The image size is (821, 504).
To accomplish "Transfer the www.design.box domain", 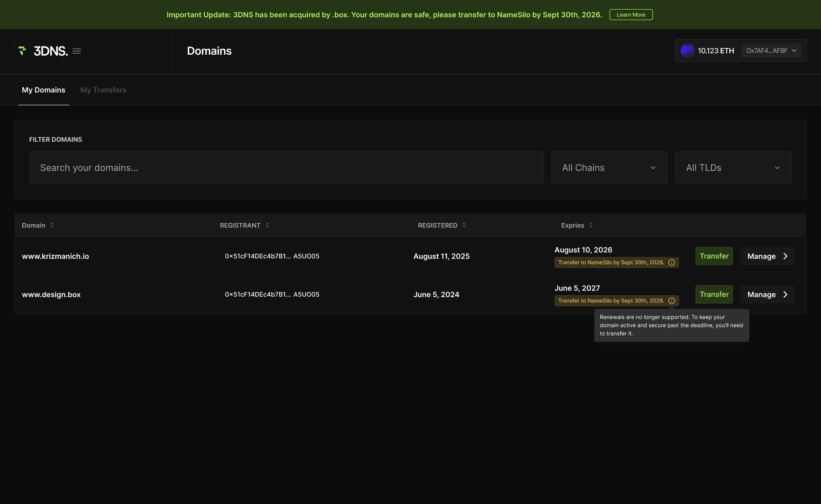I will pos(714,294).
